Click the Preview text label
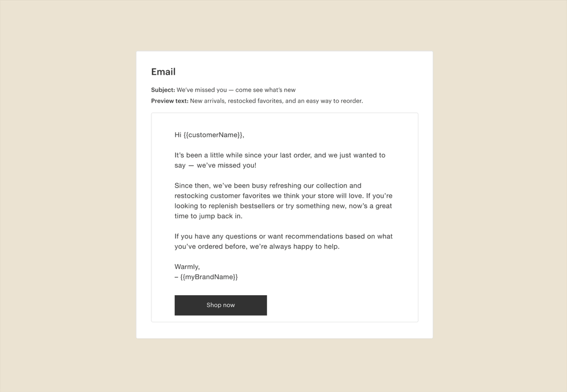 coord(170,101)
